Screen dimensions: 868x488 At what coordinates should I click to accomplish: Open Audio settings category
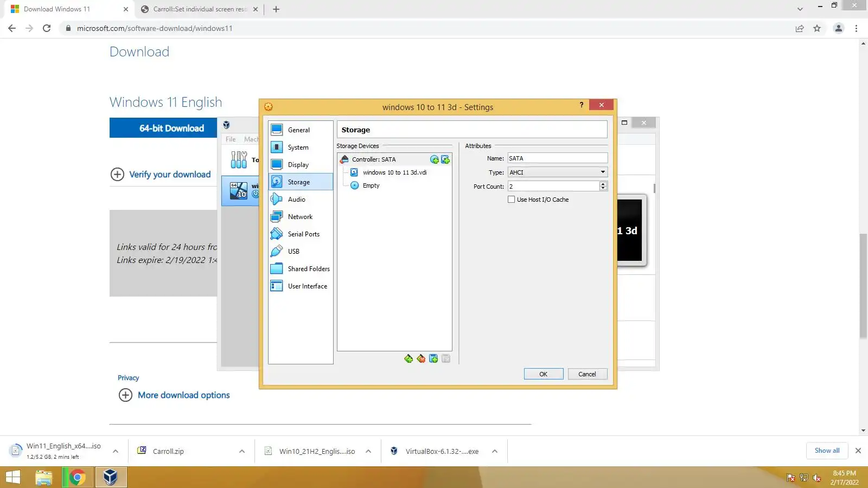click(301, 200)
